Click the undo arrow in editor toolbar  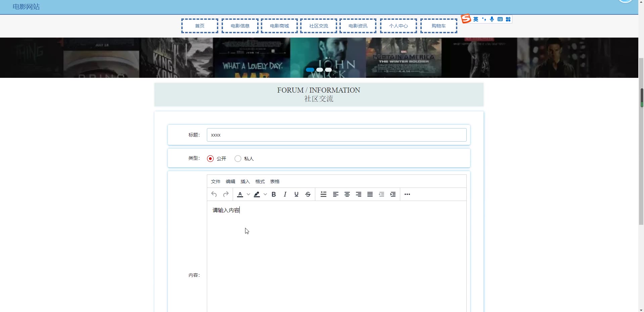(214, 194)
